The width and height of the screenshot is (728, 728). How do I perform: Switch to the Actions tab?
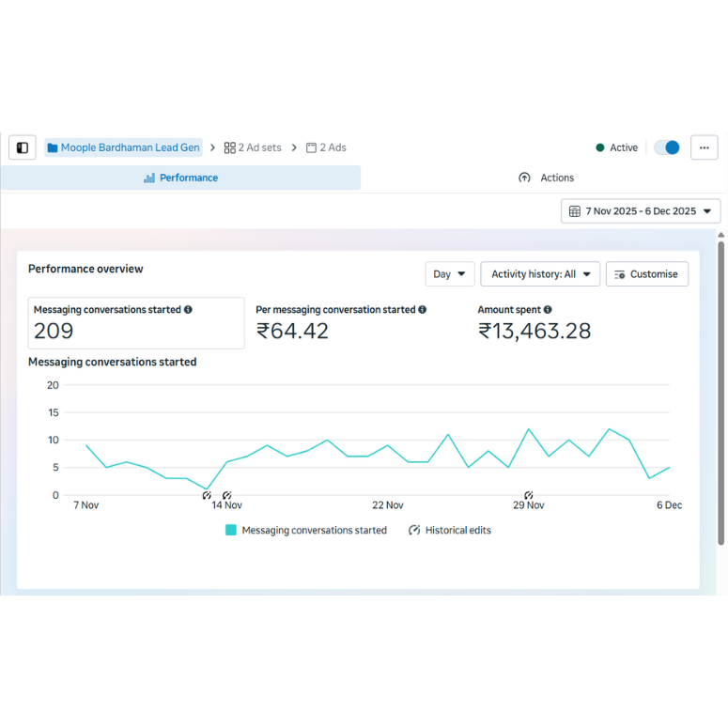[x=546, y=178]
